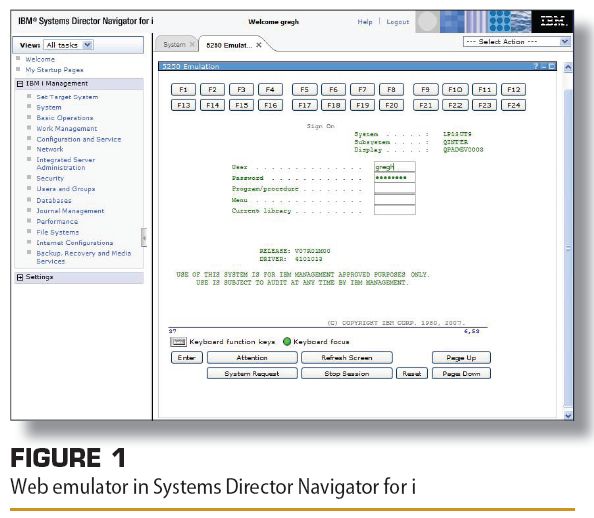
Task: Open Set Target System
Action: coord(67,97)
